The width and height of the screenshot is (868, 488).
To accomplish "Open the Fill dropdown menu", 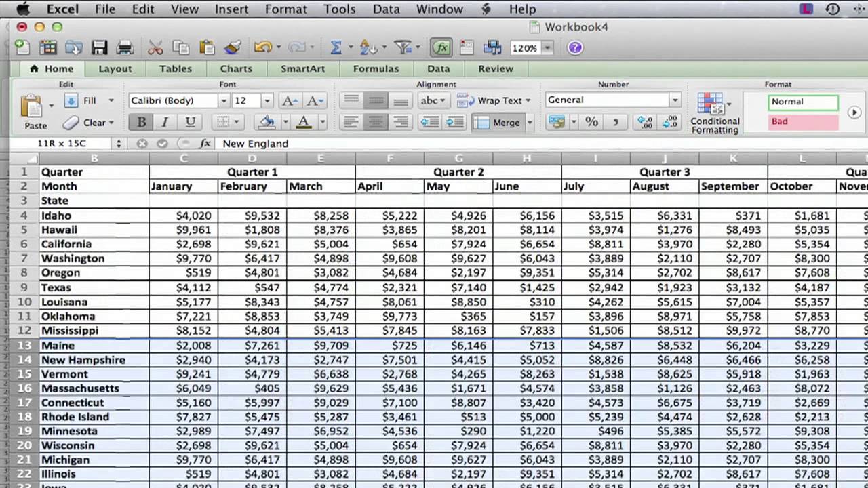I will click(111, 100).
